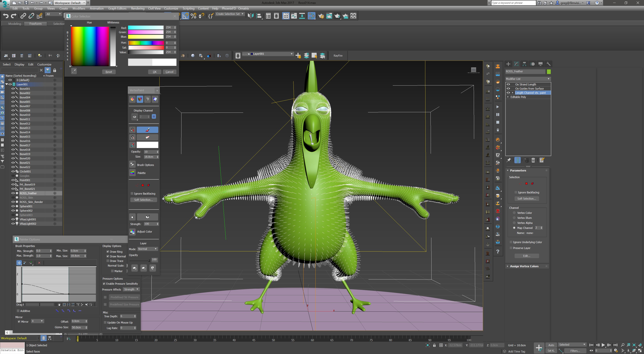Open the layer Mode Normal dropdown
644x354 pixels.
point(147,249)
